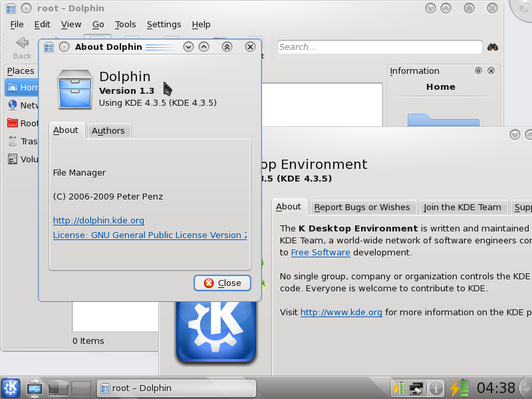Click Close button in About Dolphin

tap(222, 283)
